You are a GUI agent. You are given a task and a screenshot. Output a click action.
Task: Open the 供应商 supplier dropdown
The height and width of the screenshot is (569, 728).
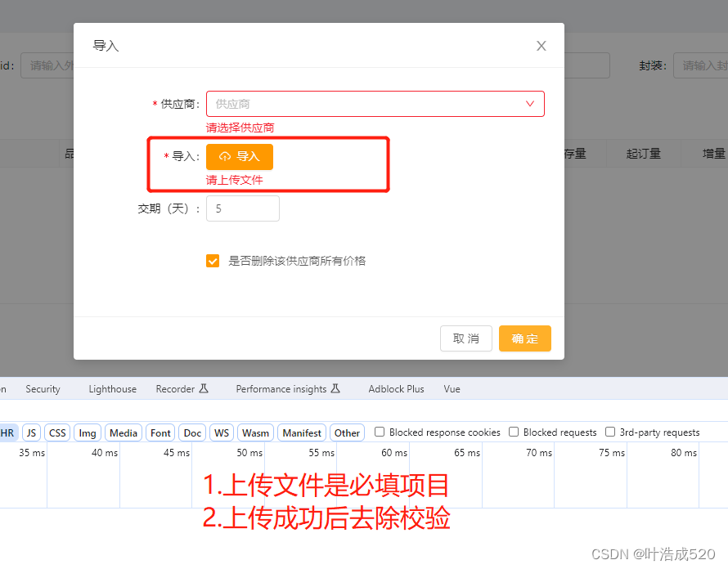[375, 104]
